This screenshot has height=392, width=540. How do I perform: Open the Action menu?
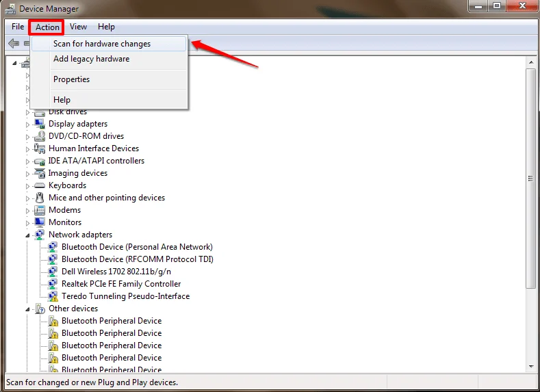tap(47, 27)
